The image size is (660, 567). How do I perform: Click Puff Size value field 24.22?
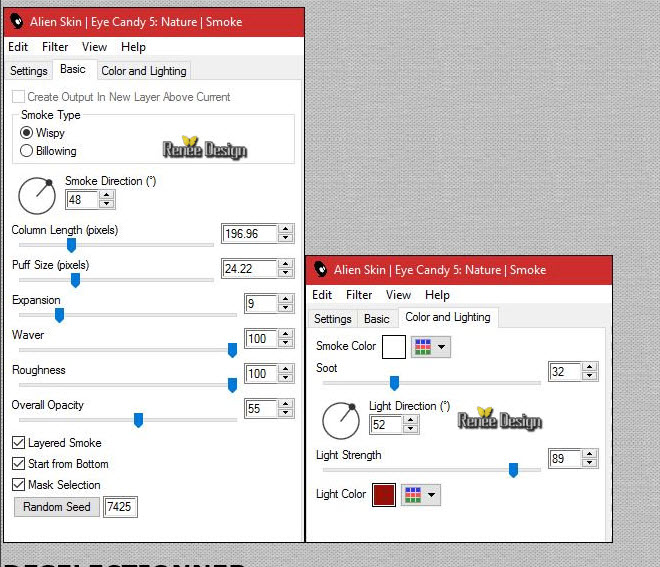pyautogui.click(x=249, y=268)
